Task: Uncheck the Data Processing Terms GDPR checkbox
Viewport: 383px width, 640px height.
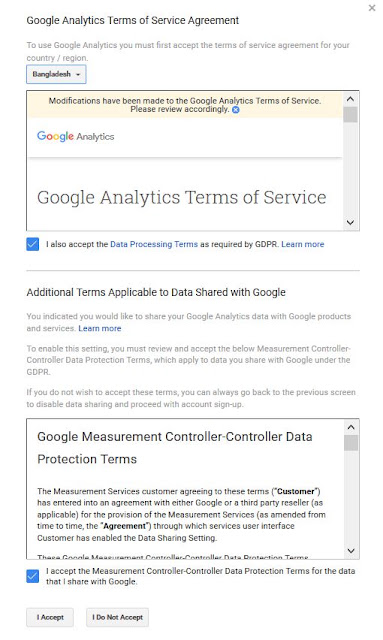Action: coord(33,244)
